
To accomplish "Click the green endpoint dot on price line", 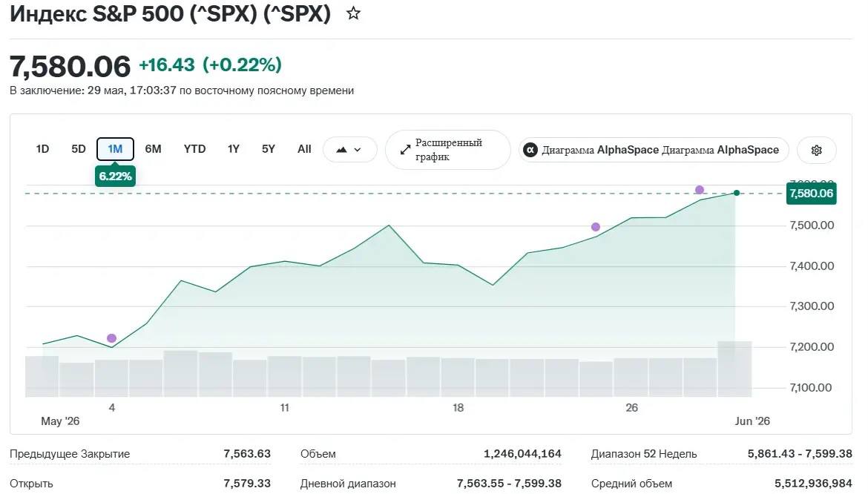I will pos(736,193).
